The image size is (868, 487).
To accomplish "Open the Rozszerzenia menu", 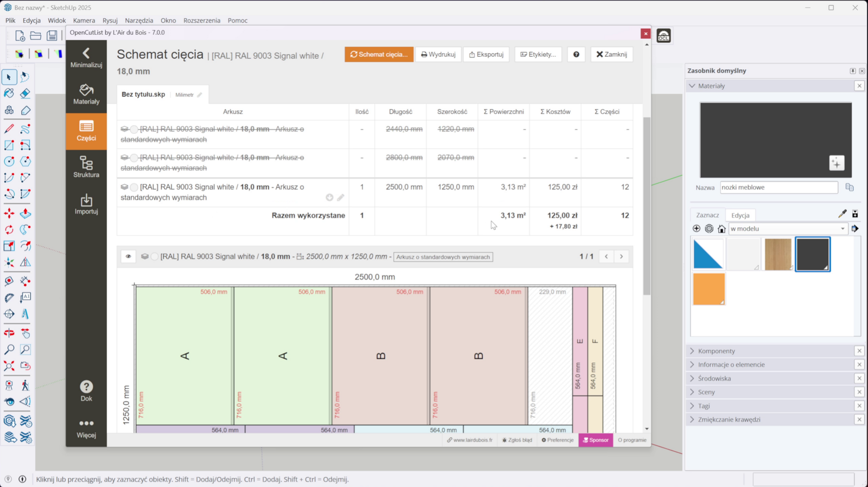I will pos(202,21).
